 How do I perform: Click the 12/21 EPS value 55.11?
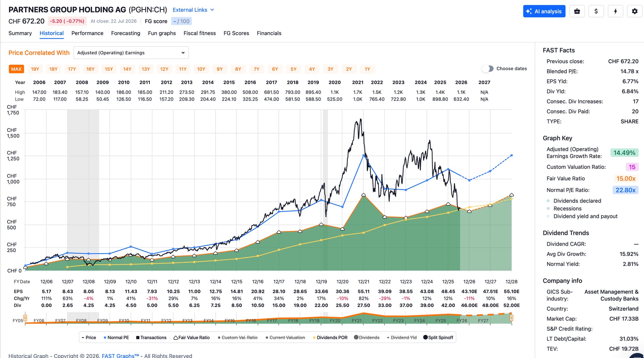[x=364, y=292]
